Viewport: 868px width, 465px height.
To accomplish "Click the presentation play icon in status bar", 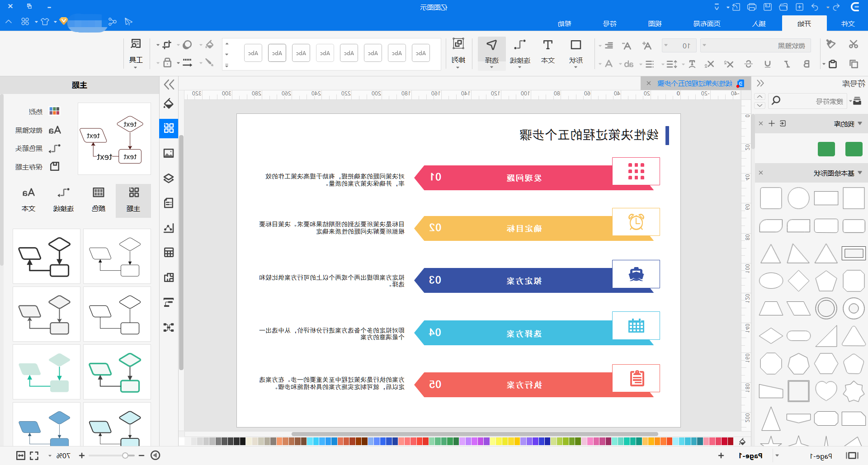I will coord(155,455).
